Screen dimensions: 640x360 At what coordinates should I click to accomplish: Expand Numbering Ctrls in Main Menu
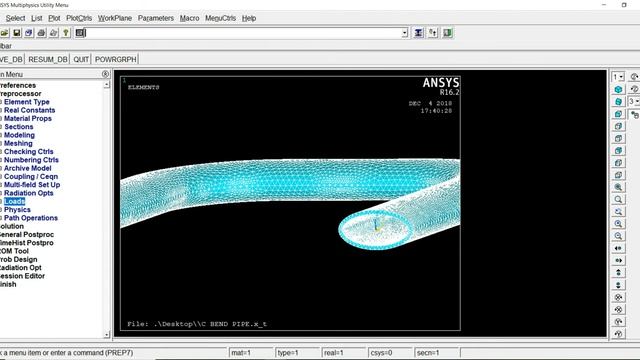tap(31, 160)
